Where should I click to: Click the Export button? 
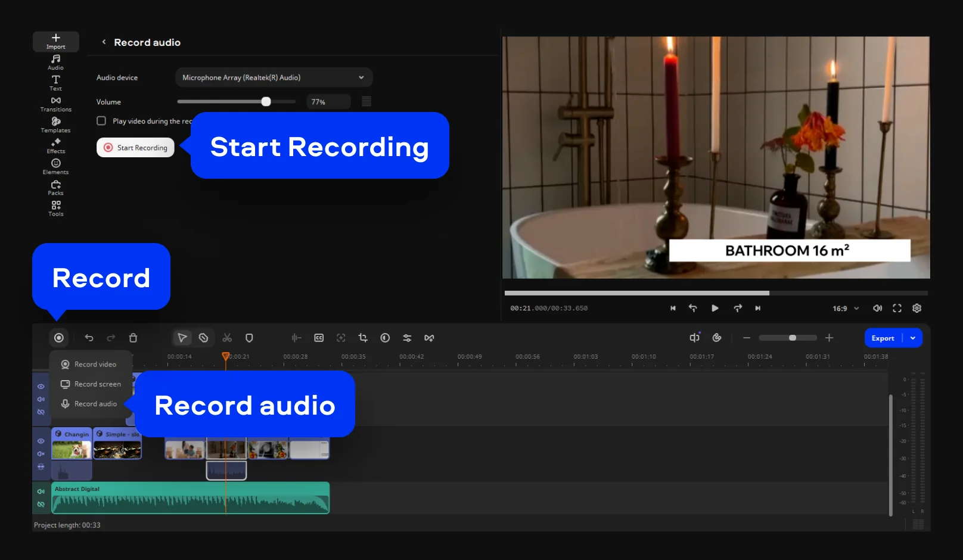click(x=883, y=338)
